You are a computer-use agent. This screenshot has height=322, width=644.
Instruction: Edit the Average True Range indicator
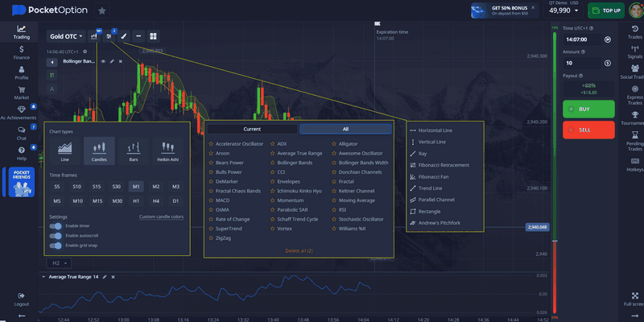tap(105, 277)
